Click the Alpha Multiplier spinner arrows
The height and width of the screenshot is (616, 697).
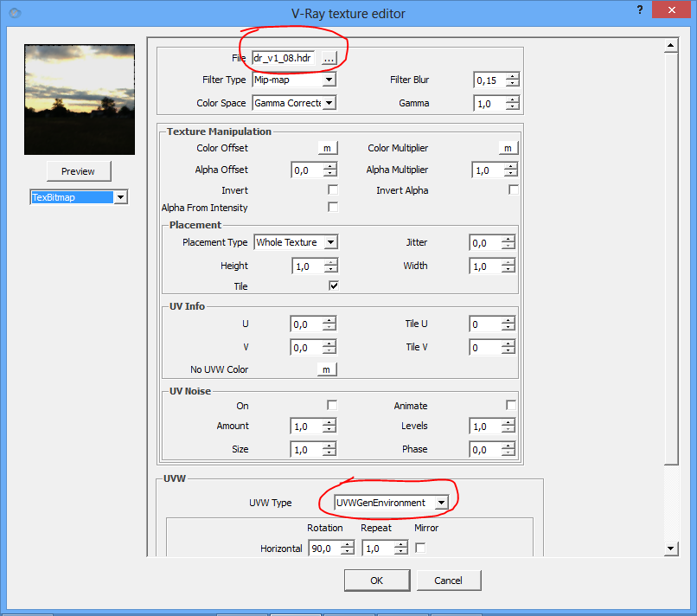pos(511,170)
